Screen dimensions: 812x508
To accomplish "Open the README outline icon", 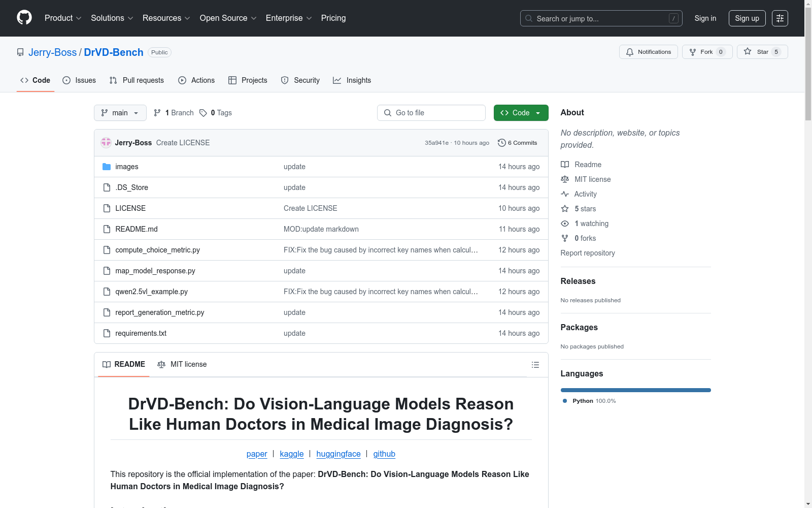I will [x=535, y=365].
